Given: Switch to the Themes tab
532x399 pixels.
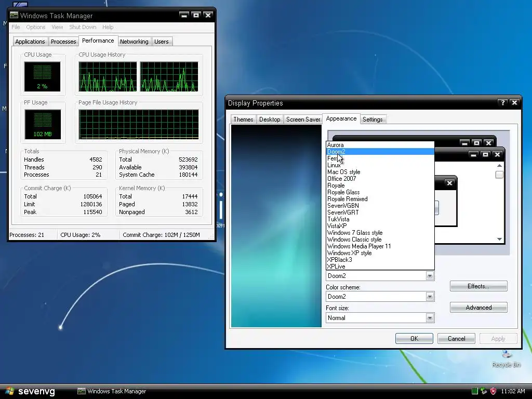Looking at the screenshot, I should 243,119.
